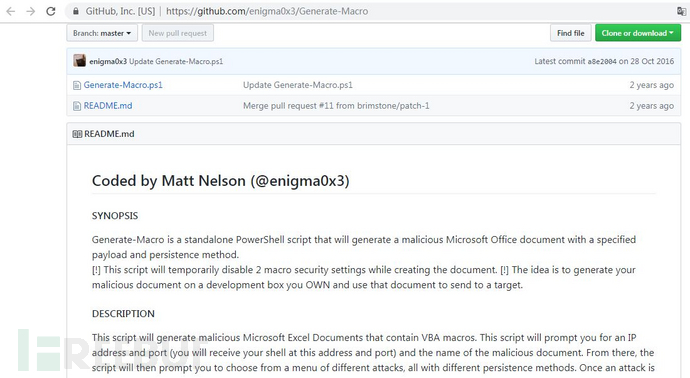Open the Generate-Macro.ps1 file link
This screenshot has height=378, width=690.
click(x=123, y=85)
